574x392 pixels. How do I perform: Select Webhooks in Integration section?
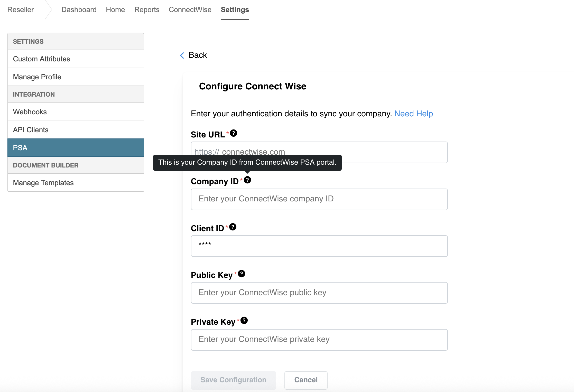click(x=76, y=112)
